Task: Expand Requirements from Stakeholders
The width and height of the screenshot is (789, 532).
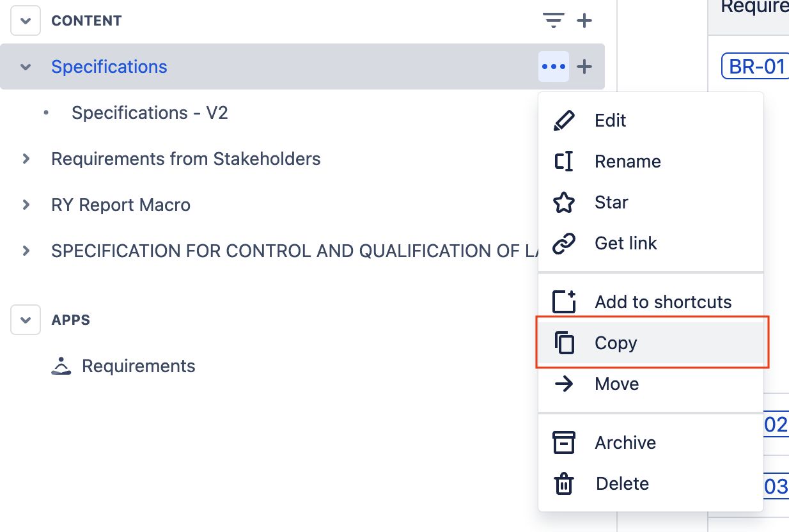Action: (26, 159)
